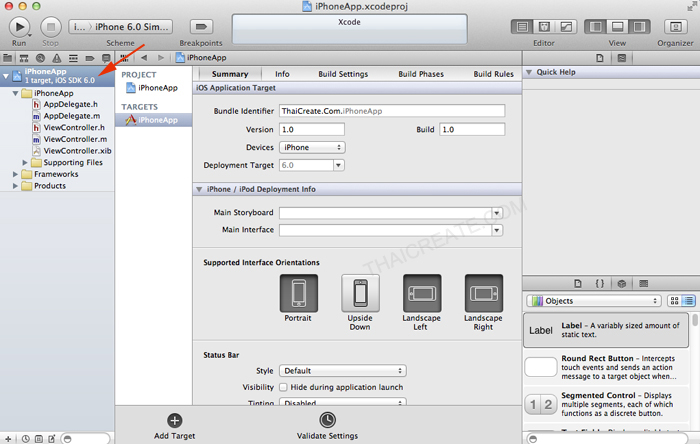Click the Validate Settings icon
Screen dimensions: 700x444
[x=327, y=421]
